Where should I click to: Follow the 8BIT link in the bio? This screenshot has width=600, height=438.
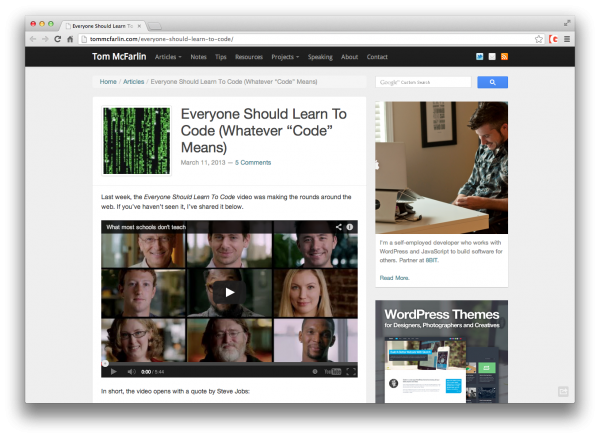coord(432,260)
